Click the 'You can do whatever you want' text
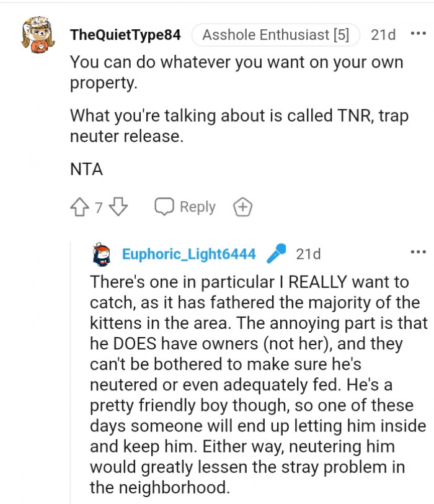 236,72
